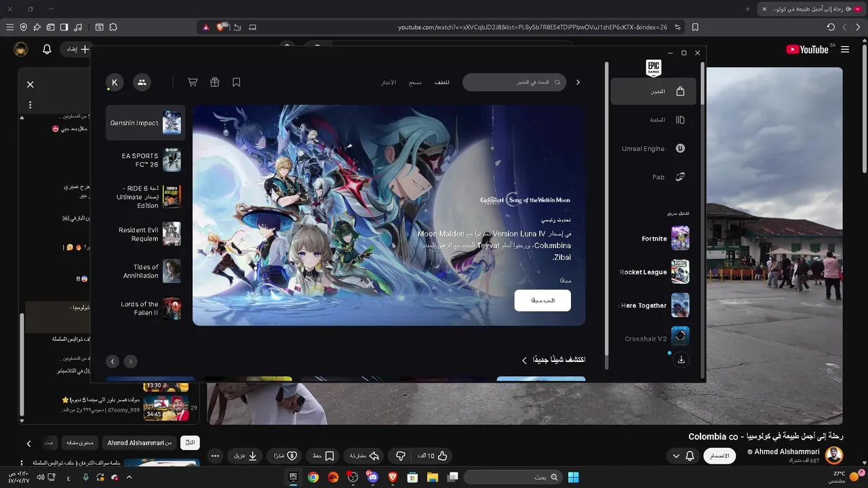Dislike the YouTube video

point(400,456)
